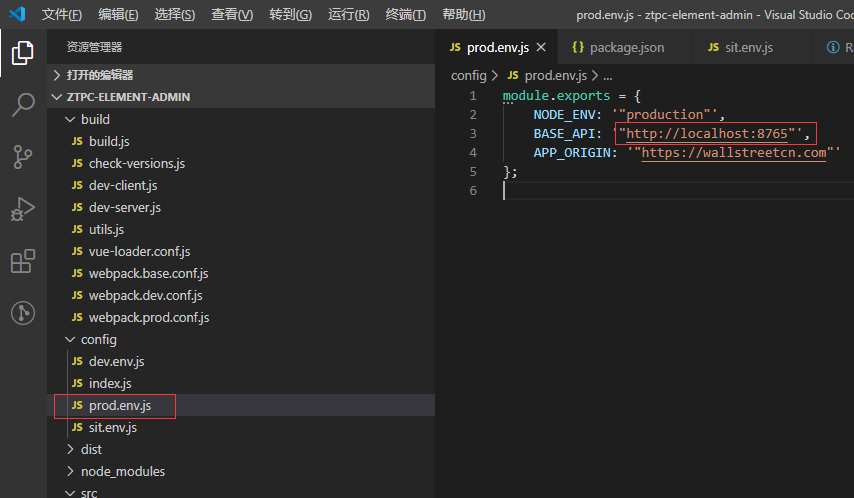The image size is (854, 498).
Task: Open the 查看(V) menu
Action: [232, 14]
